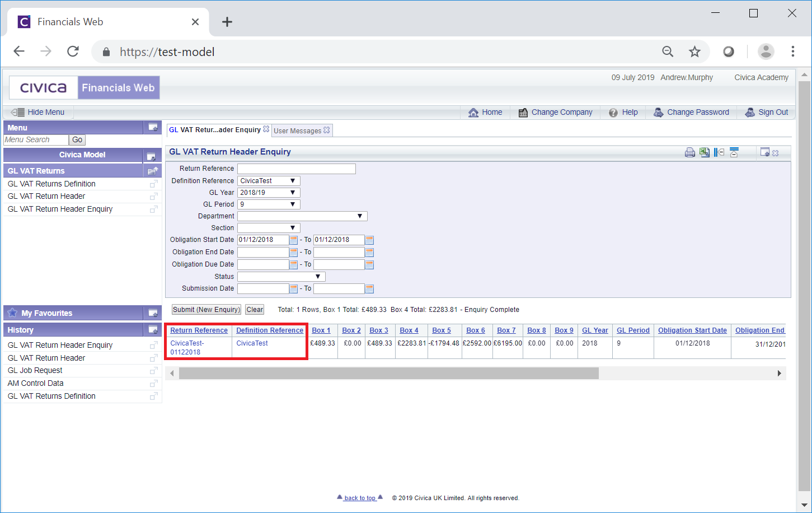Click the Civica Model header icon
The image size is (812, 513).
coord(151,156)
